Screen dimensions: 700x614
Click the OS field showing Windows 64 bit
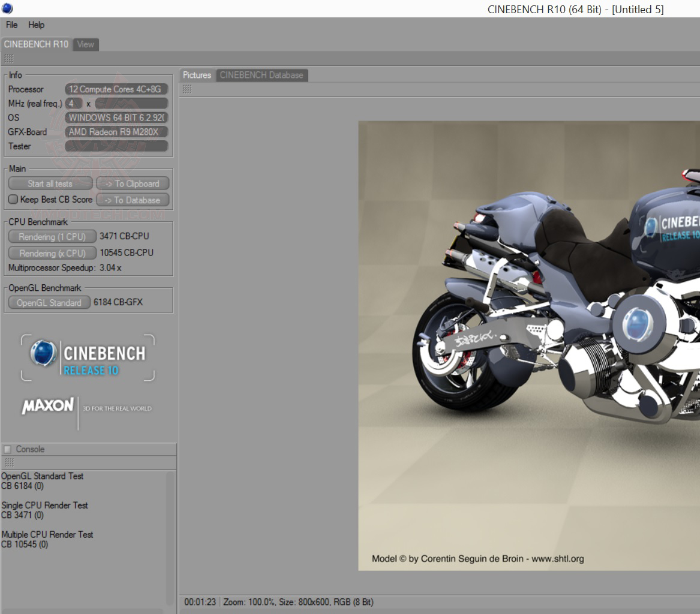(x=116, y=118)
